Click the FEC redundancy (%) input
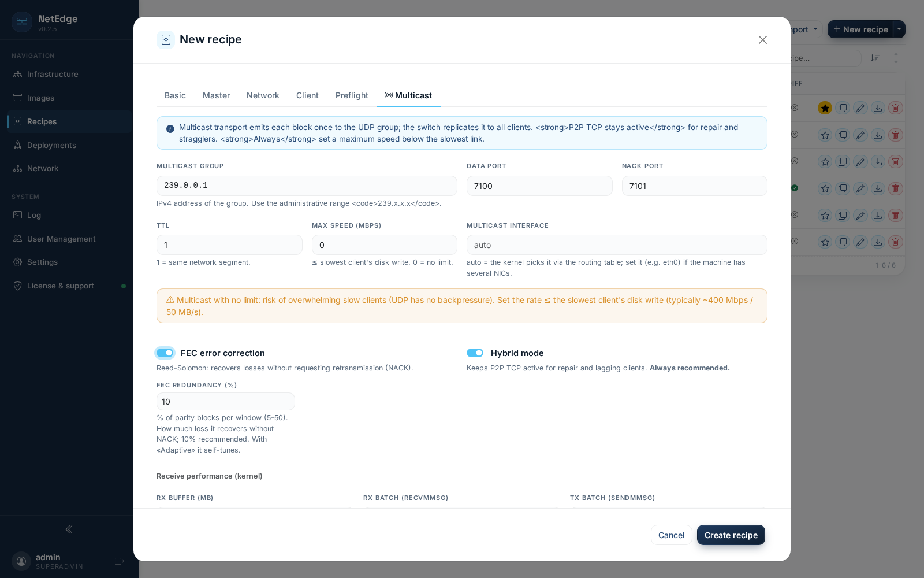 click(x=226, y=402)
